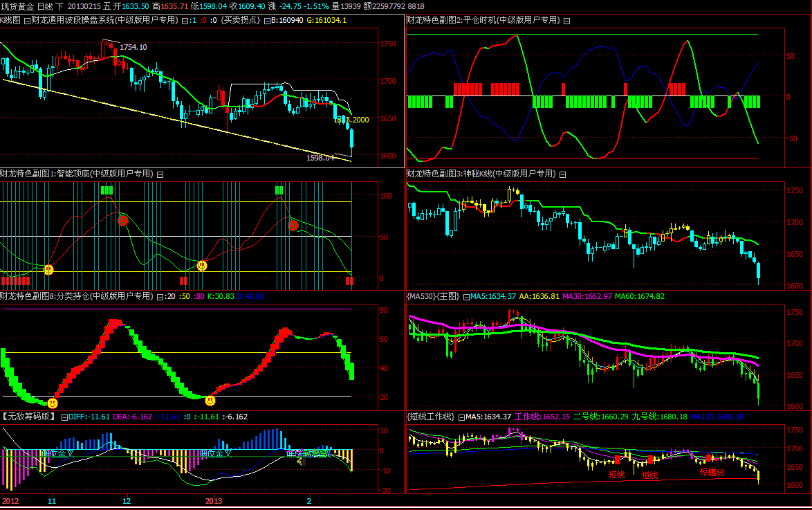Screen dimensions: 812x510
Task: Click the 短继线 marker label
Action: point(712,473)
